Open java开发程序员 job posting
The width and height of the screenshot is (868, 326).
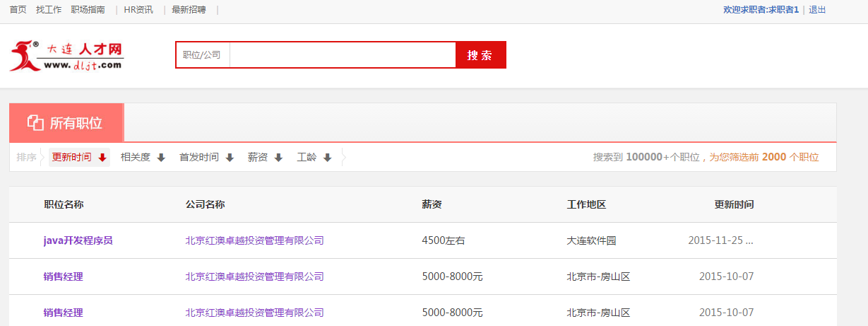78,240
